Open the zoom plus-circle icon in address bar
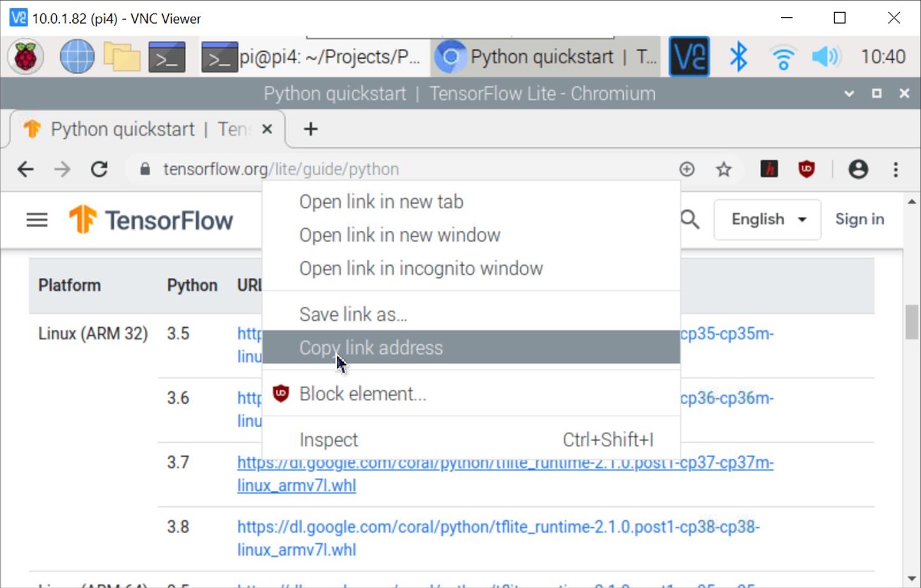Screen dimensions: 921x588 tap(687, 170)
